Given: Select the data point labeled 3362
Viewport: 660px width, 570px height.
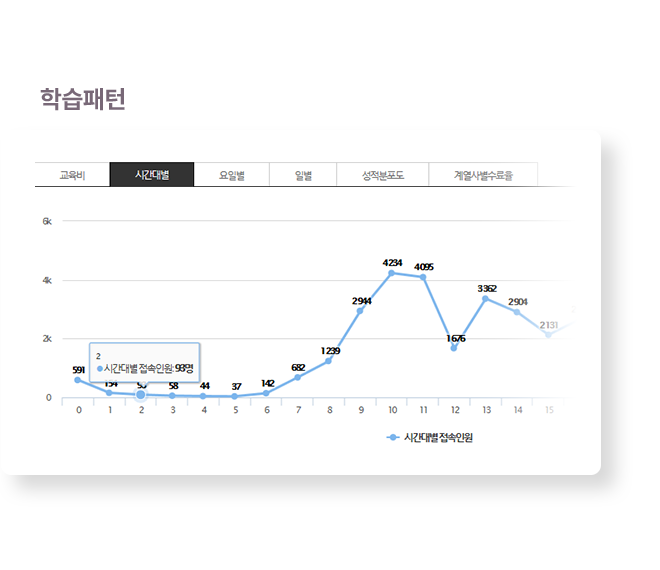Looking at the screenshot, I should coord(485,298).
